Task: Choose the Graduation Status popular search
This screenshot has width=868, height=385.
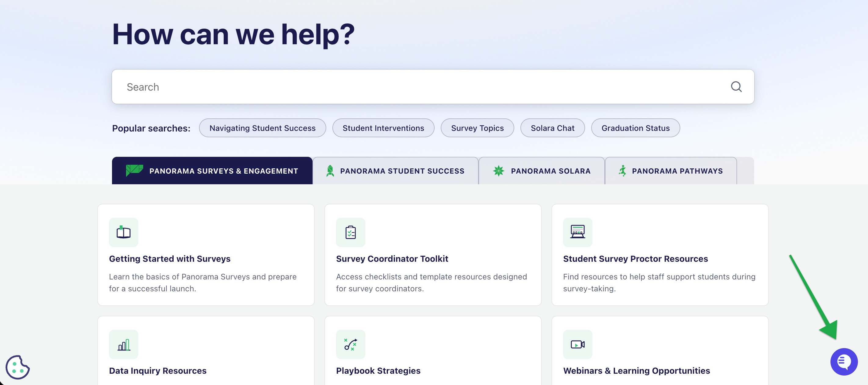Action: click(x=635, y=128)
